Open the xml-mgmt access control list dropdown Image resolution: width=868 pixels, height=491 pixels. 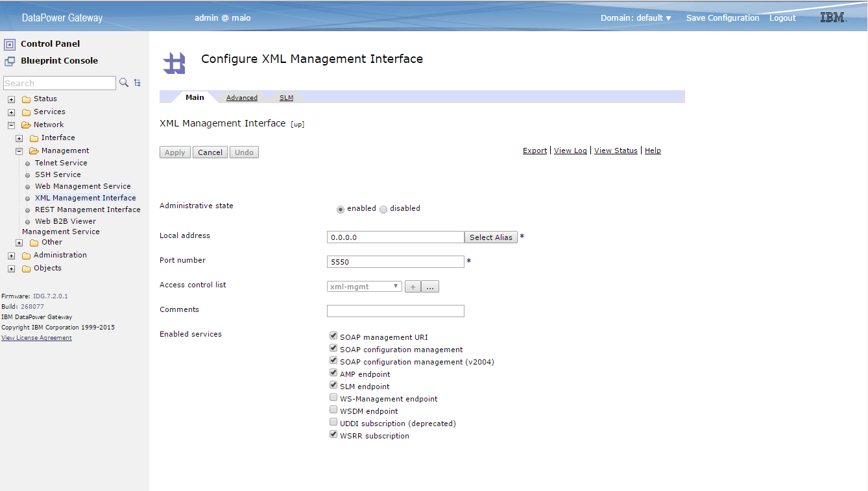[x=365, y=286]
